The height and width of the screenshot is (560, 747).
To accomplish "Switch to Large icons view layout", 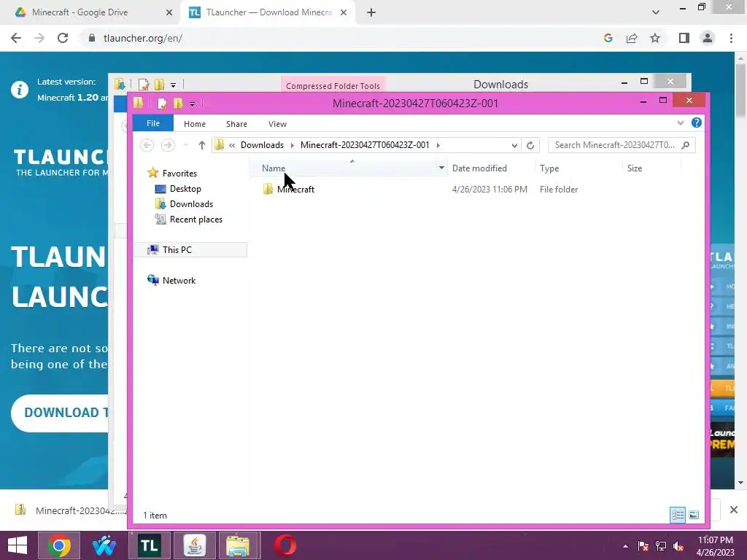I will 694,515.
